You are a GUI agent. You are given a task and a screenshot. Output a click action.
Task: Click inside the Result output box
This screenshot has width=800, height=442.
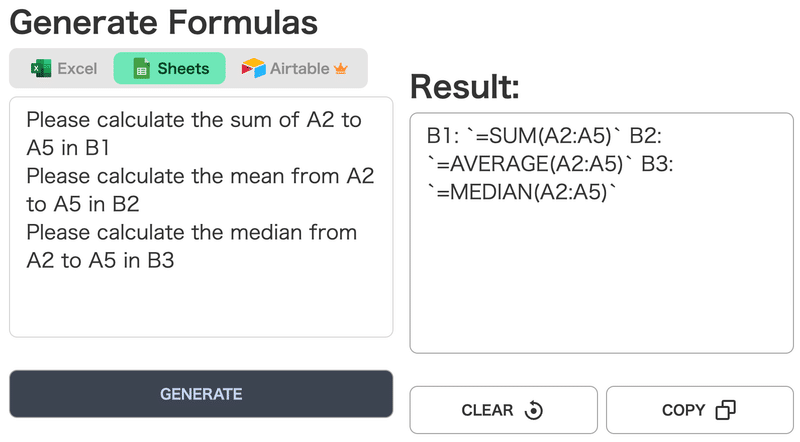602,233
